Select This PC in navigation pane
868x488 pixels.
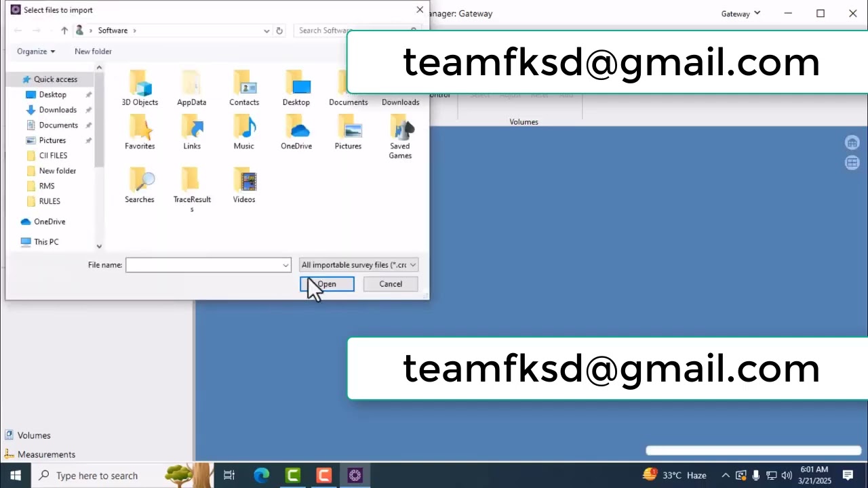pyautogui.click(x=46, y=242)
